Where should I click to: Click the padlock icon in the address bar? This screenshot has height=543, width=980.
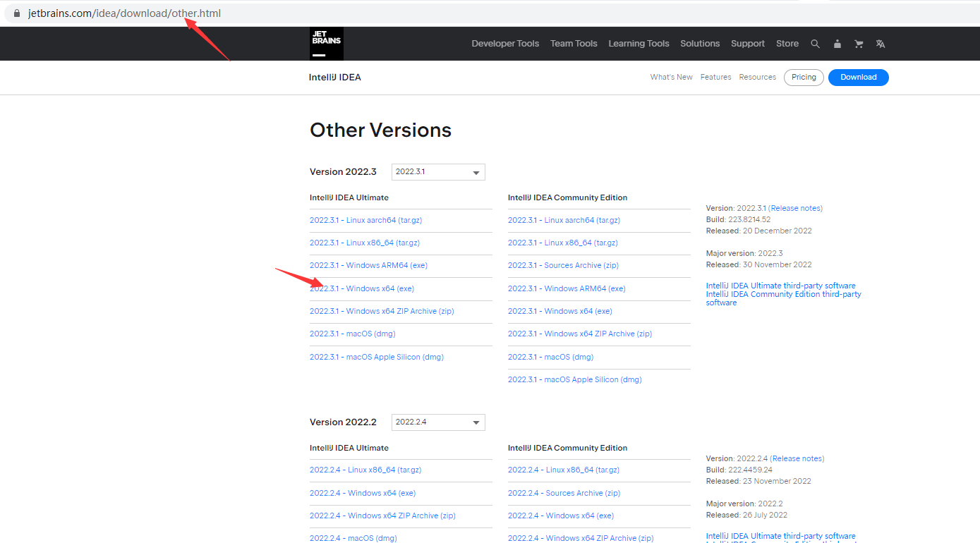[17, 13]
